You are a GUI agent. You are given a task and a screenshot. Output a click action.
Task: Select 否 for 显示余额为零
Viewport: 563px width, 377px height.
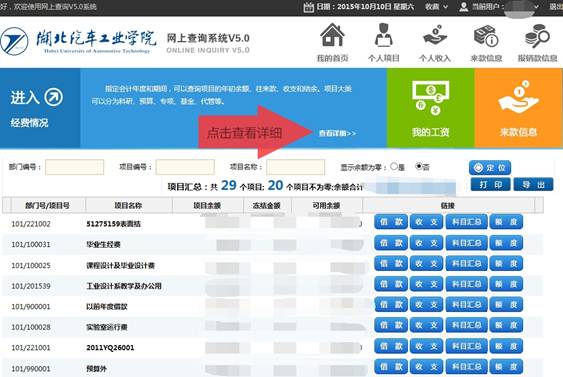(419, 166)
